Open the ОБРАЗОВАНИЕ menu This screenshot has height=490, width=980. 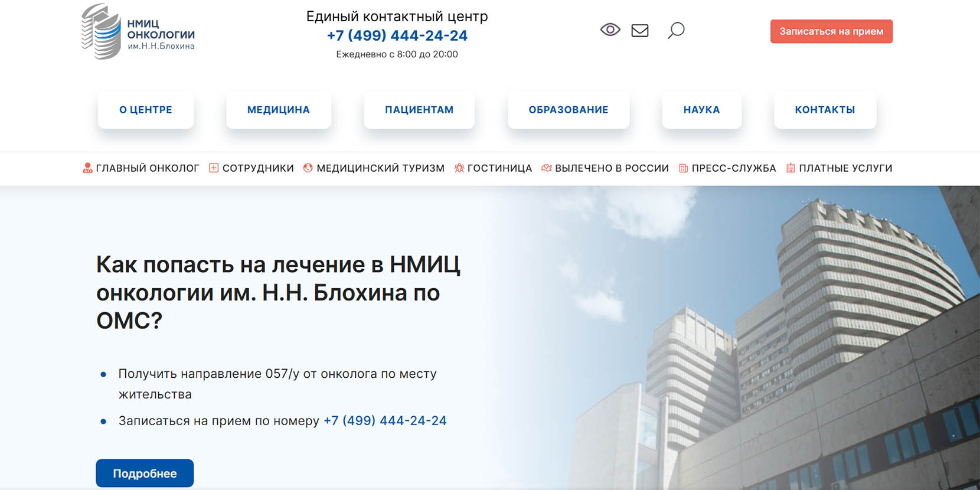569,110
